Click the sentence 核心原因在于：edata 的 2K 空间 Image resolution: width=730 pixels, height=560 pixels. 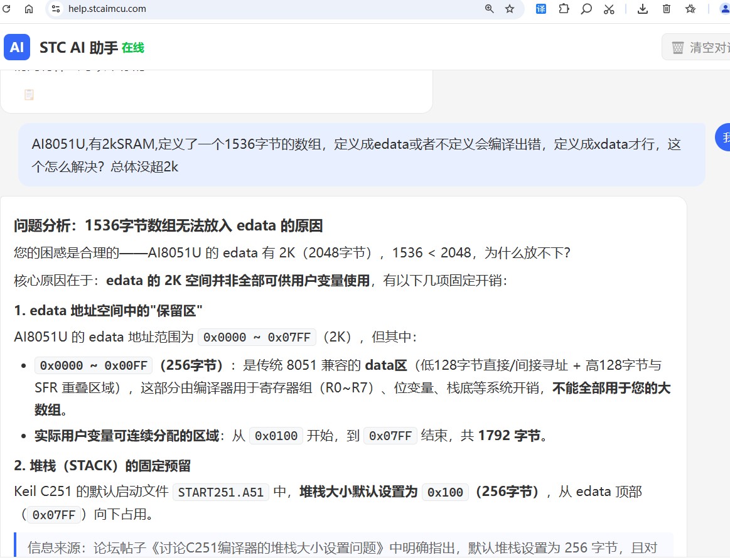click(260, 281)
